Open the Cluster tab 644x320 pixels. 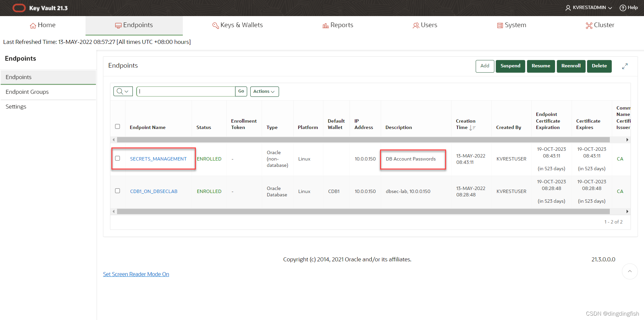(600, 25)
